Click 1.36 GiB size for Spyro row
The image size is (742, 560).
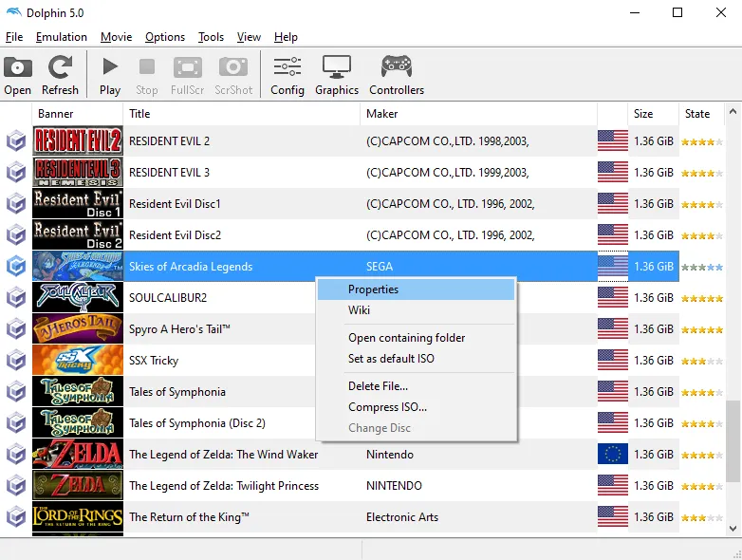coord(654,329)
